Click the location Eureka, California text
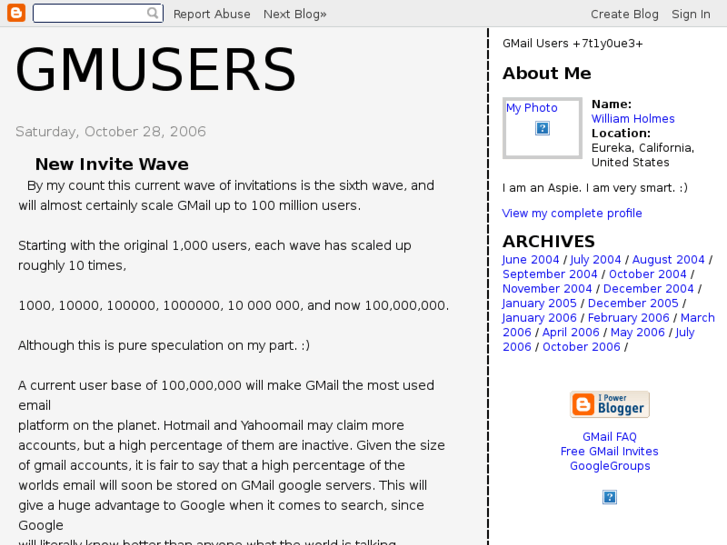727x545 pixels. [643, 148]
